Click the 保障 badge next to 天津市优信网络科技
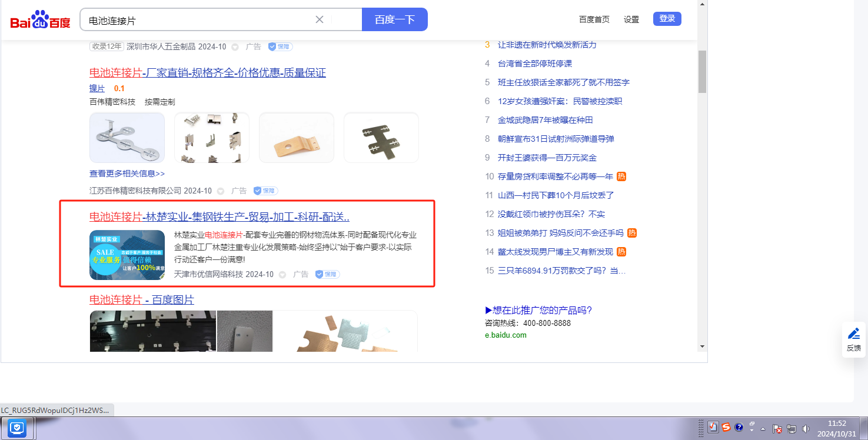This screenshot has width=868, height=440. point(327,274)
